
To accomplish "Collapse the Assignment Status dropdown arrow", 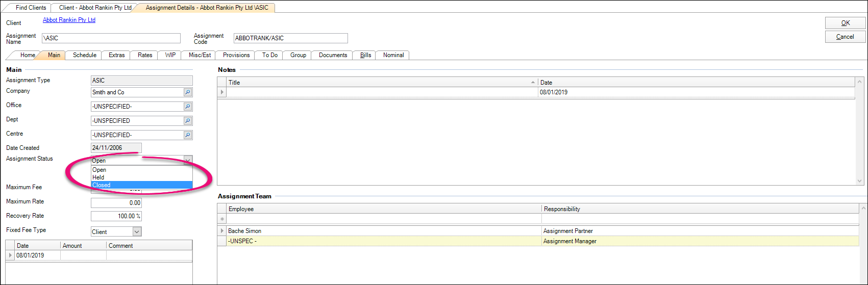I will point(188,160).
